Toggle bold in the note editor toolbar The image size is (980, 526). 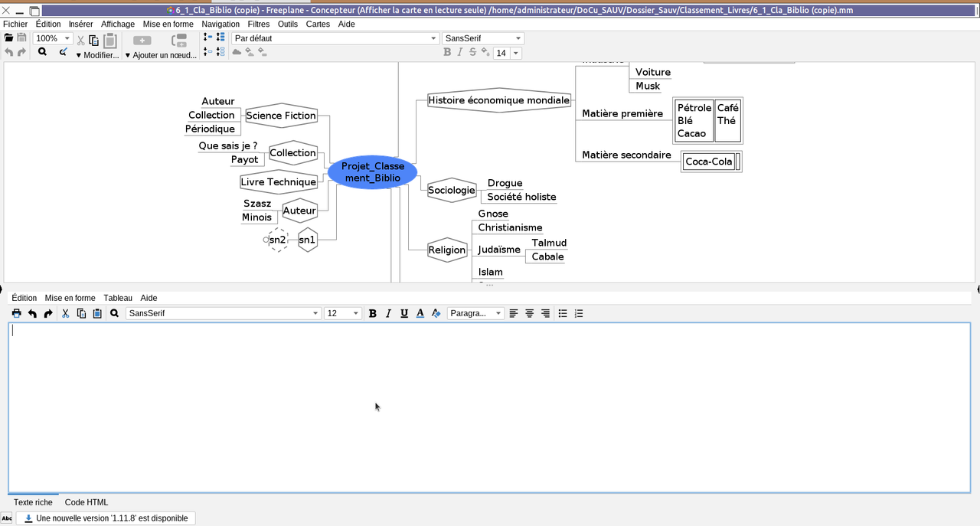click(x=373, y=313)
